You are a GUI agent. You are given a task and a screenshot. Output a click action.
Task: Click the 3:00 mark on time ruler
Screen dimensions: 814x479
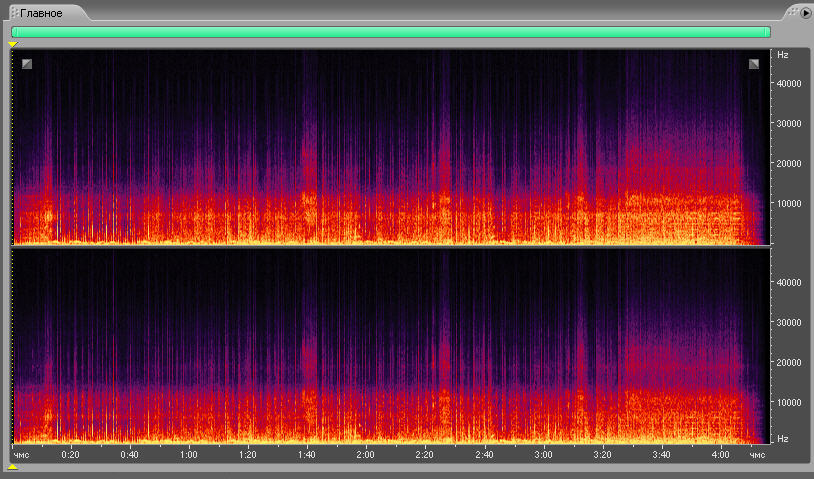543,454
